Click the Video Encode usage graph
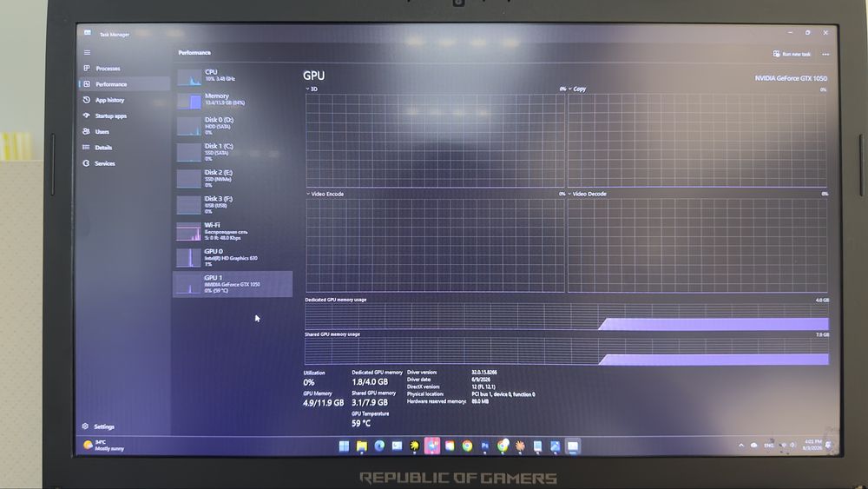 pyautogui.click(x=435, y=245)
